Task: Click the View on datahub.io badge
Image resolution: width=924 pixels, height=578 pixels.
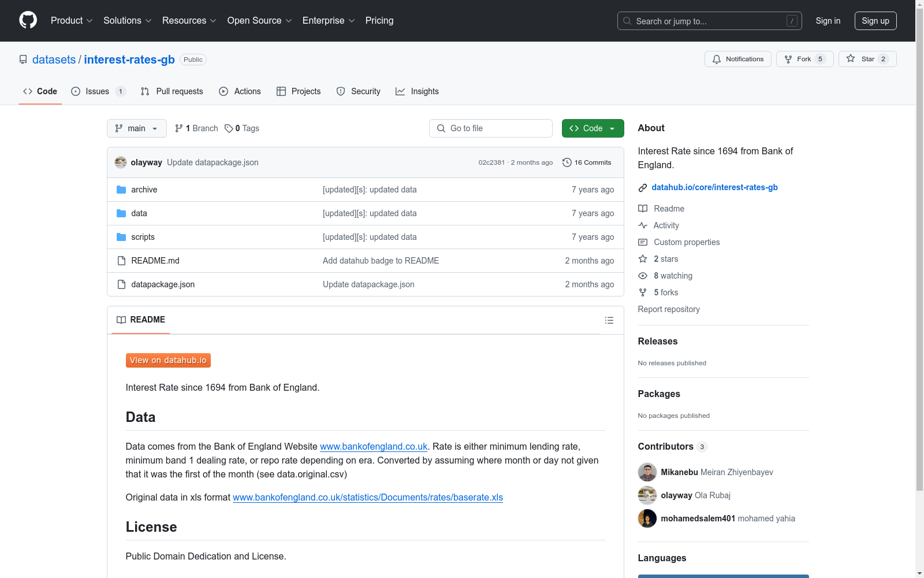Action: (168, 360)
